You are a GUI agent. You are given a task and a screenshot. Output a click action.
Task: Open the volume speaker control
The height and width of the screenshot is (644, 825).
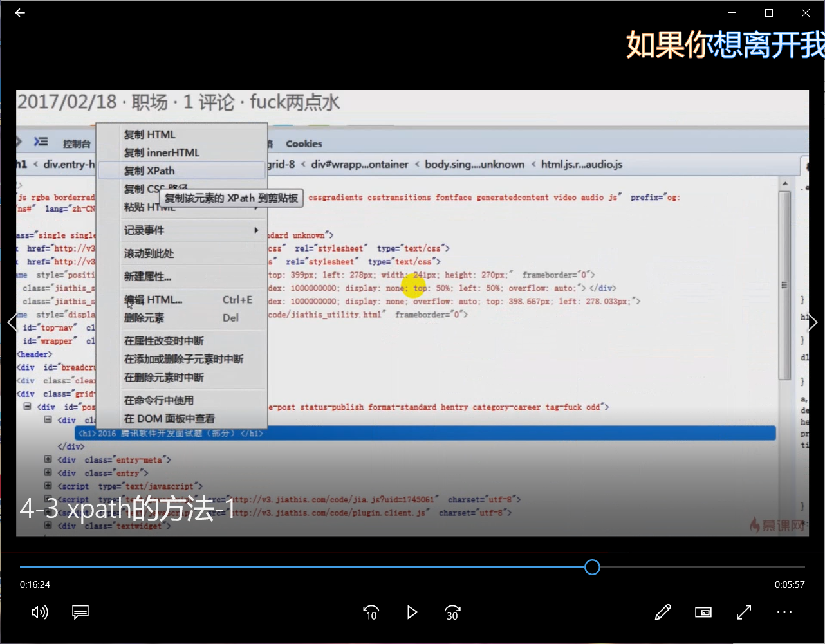click(40, 612)
